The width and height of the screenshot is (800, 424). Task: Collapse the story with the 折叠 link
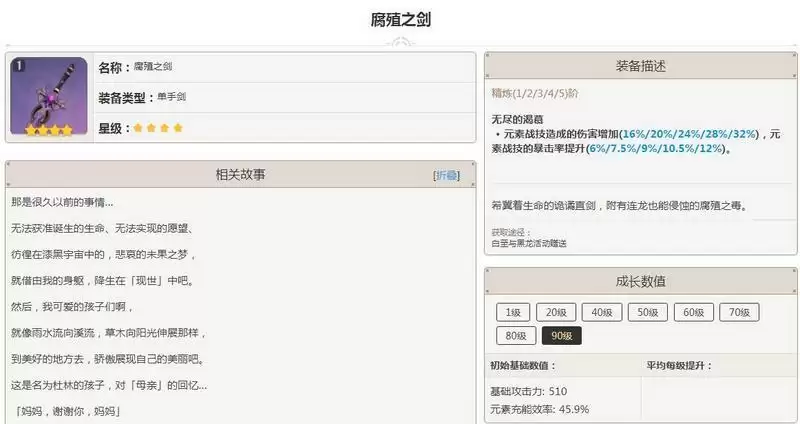[x=446, y=175]
